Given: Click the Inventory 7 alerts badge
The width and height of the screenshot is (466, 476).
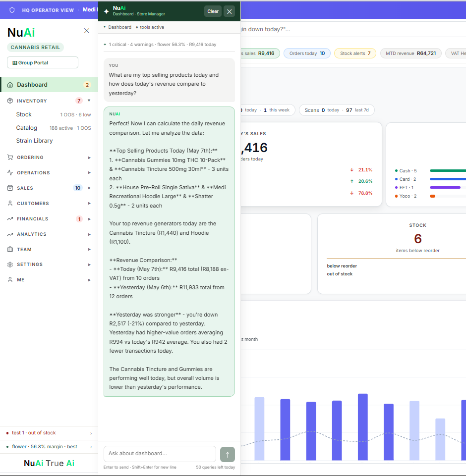Looking at the screenshot, I should (79, 101).
